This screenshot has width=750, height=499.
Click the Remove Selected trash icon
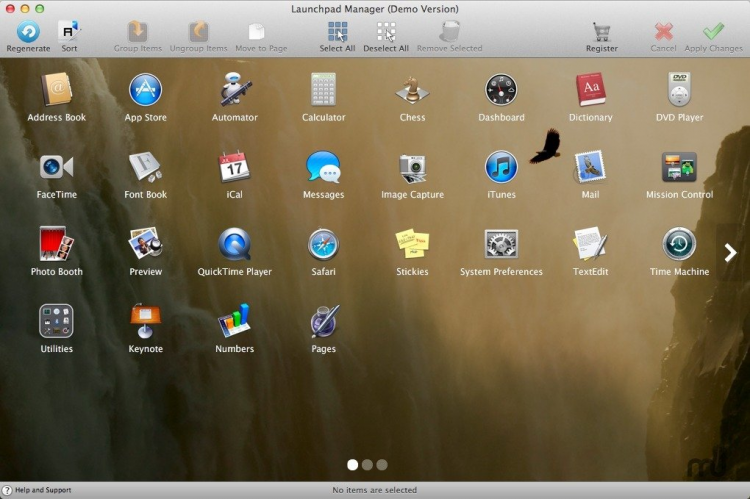449,32
